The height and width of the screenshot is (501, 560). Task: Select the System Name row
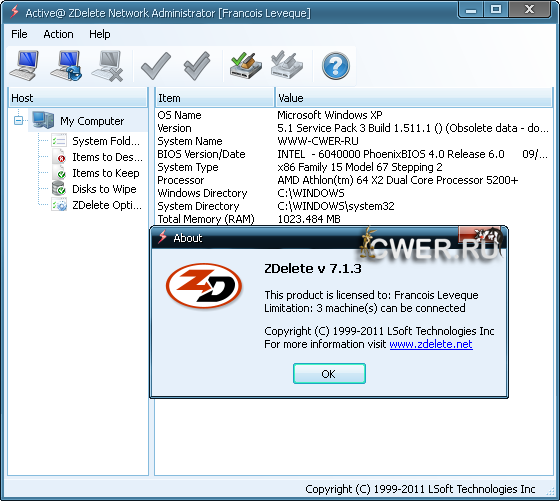tap(354, 141)
